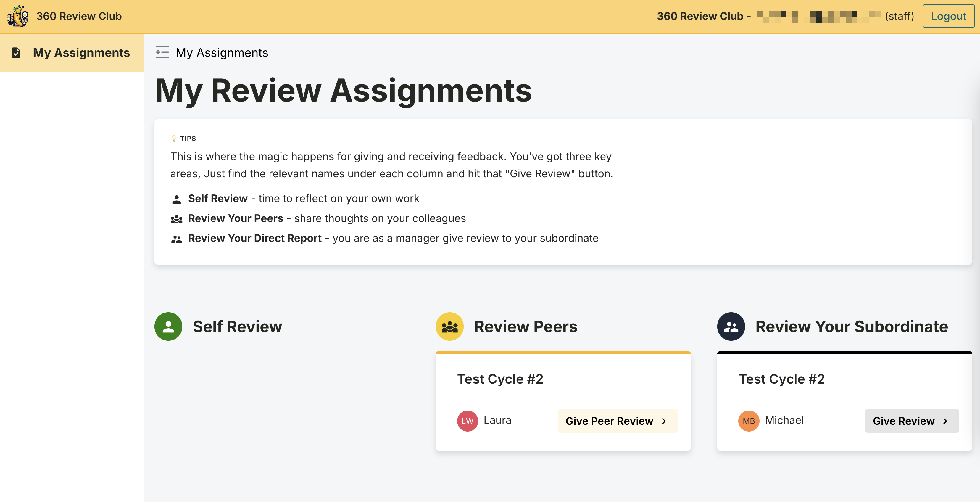
Task: Click the My Assignments breadcrumb title
Action: click(x=222, y=52)
